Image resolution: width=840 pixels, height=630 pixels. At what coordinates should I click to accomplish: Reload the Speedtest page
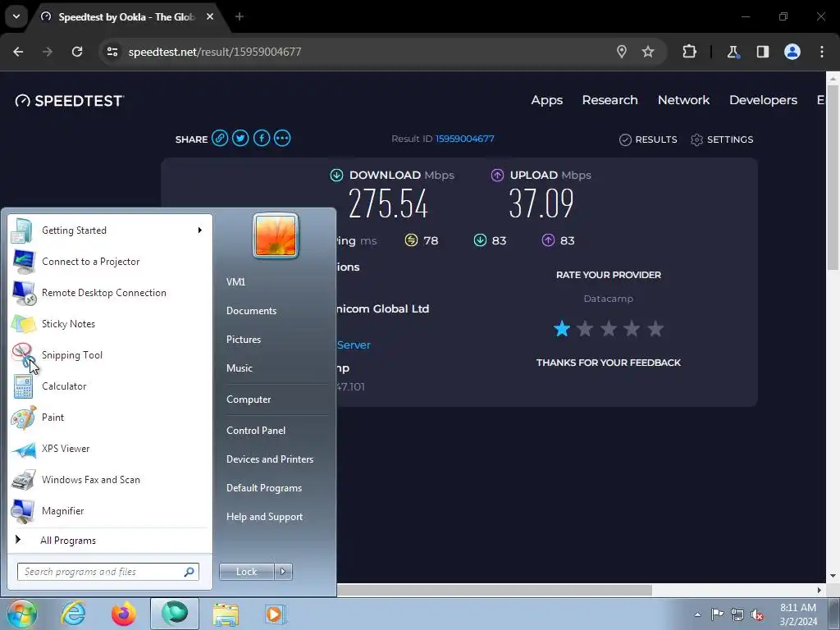pos(77,52)
